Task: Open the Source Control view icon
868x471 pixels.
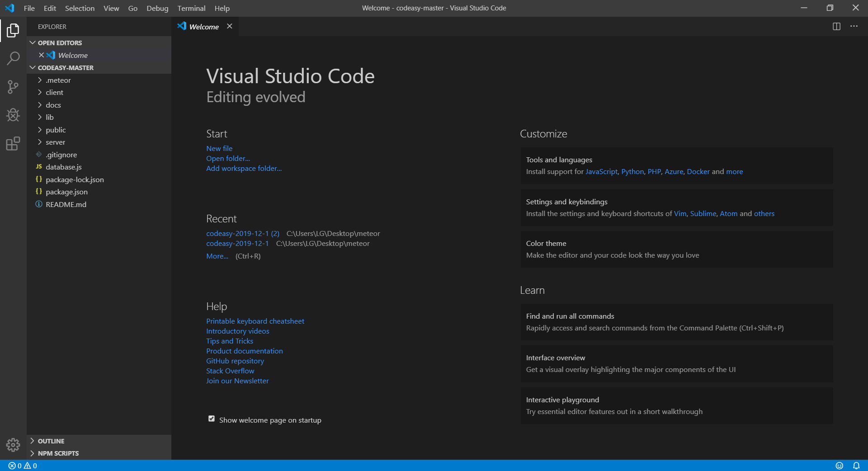Action: [13, 87]
